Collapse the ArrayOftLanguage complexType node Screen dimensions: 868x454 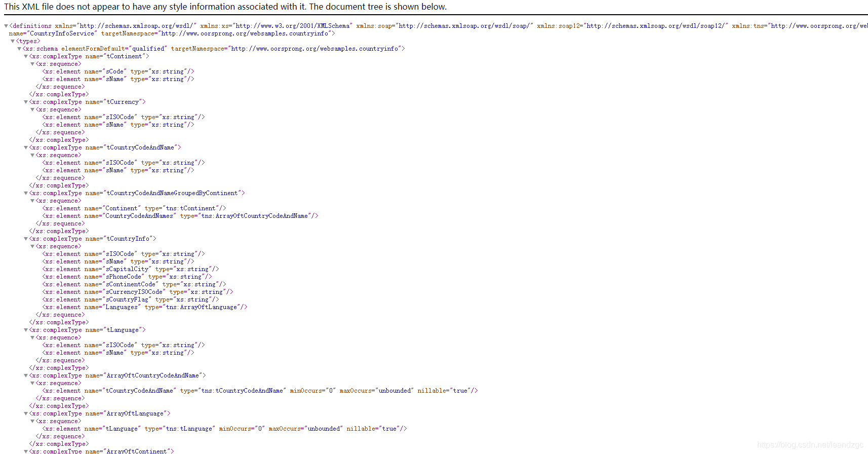click(26, 413)
